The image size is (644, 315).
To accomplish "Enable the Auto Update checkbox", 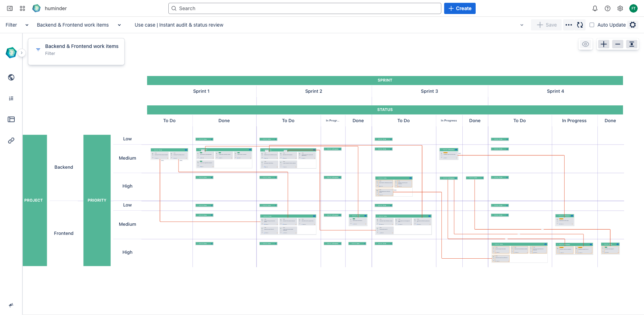I will (592, 25).
